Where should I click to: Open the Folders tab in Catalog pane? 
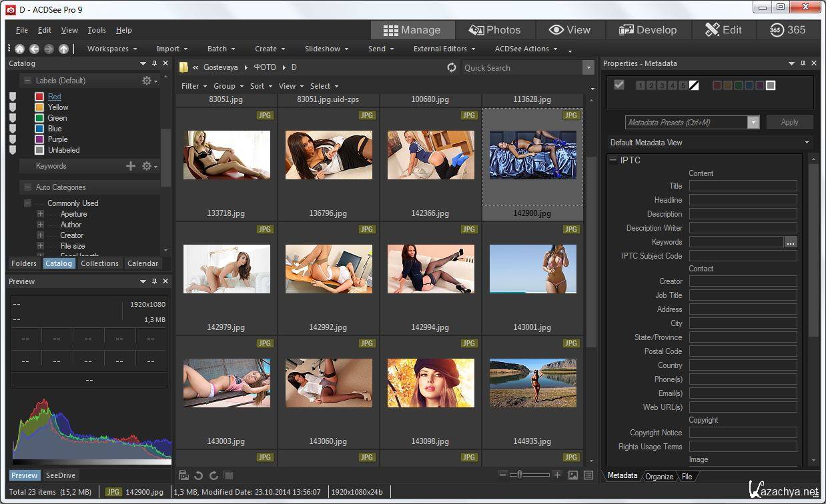(24, 263)
